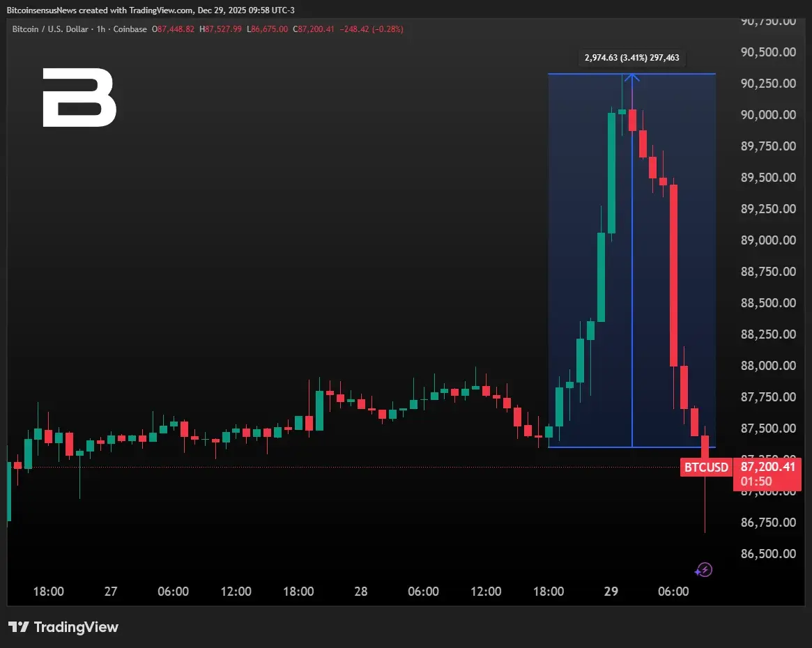Click the 90,000.00 price scale label
812x648 pixels.
coord(768,115)
